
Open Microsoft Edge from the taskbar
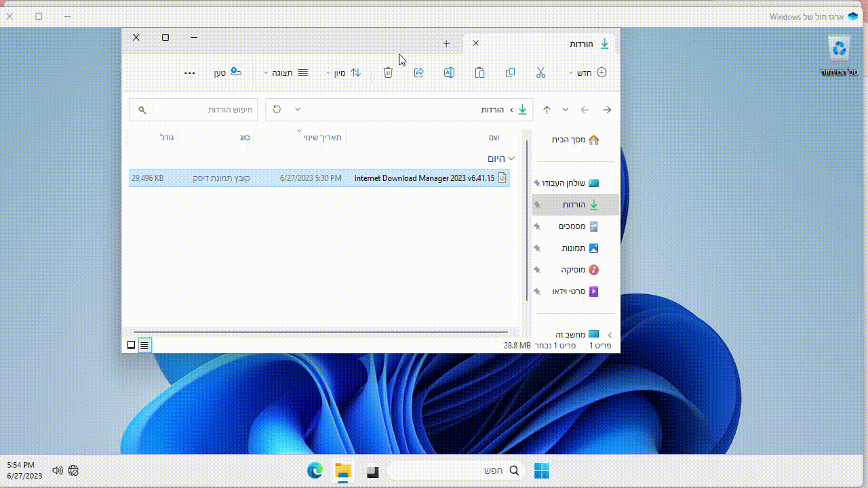coord(315,471)
